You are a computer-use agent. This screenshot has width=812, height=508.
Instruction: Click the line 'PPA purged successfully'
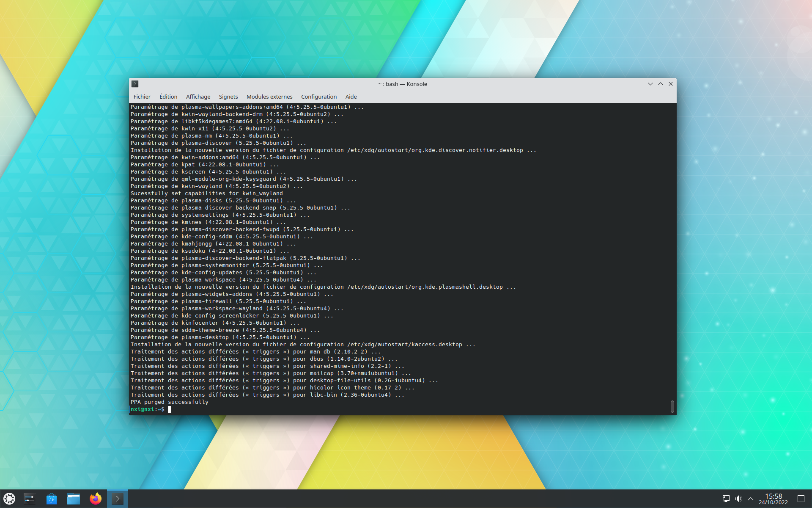(x=170, y=402)
